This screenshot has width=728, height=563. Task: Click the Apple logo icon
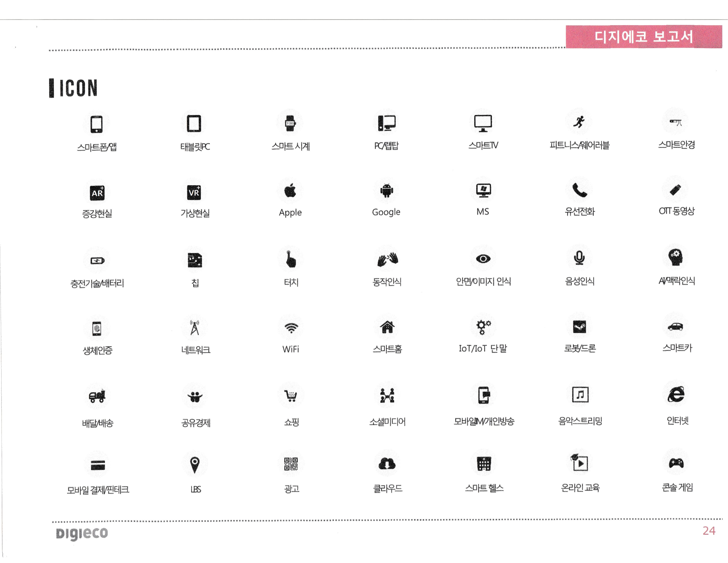[290, 191]
